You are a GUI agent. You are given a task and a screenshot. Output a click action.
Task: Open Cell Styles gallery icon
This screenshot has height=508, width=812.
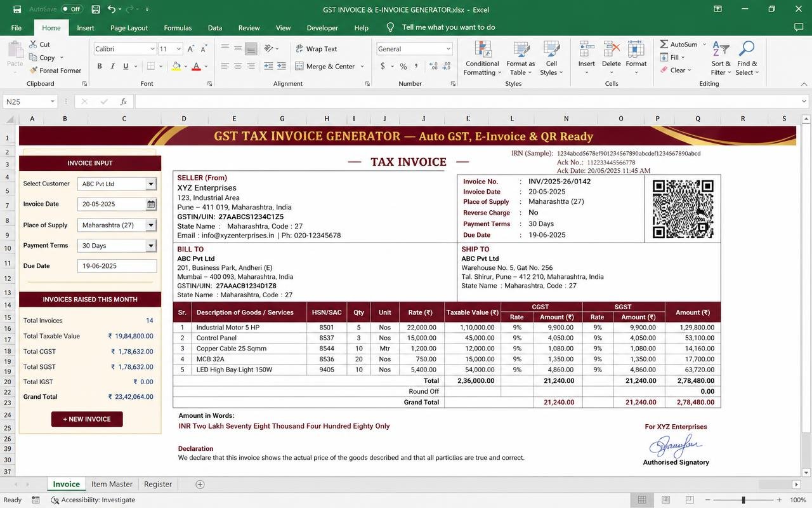point(552,50)
